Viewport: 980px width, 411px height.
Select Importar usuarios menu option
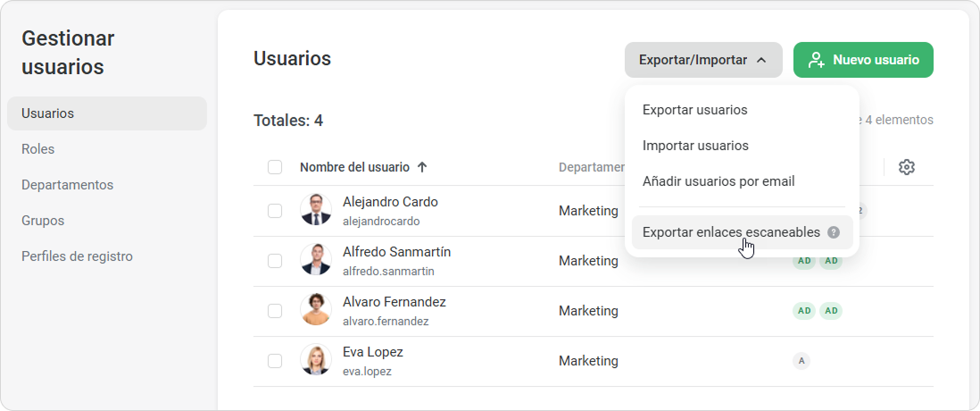point(695,146)
